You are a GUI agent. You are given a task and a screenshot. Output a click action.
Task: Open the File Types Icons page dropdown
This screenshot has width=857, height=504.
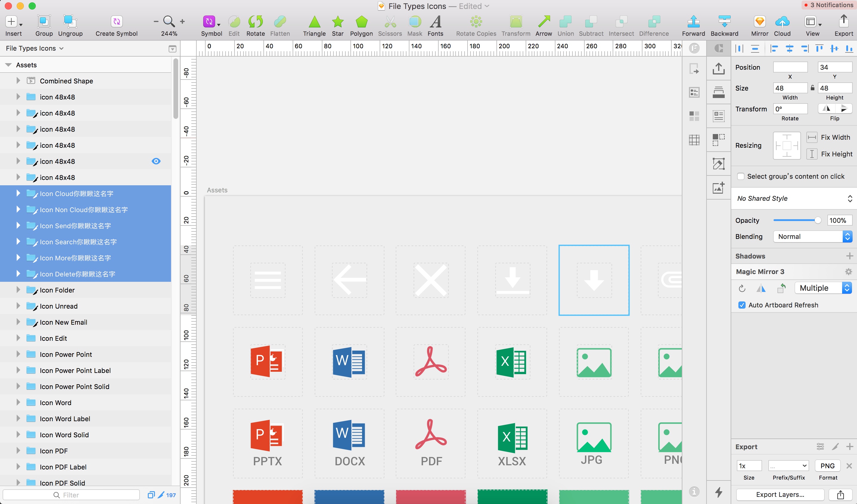pos(35,48)
